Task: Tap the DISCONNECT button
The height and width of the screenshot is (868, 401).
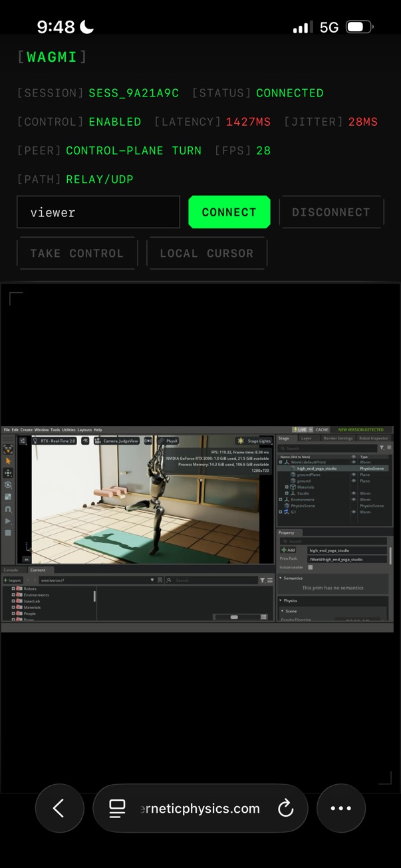Action: (x=331, y=212)
